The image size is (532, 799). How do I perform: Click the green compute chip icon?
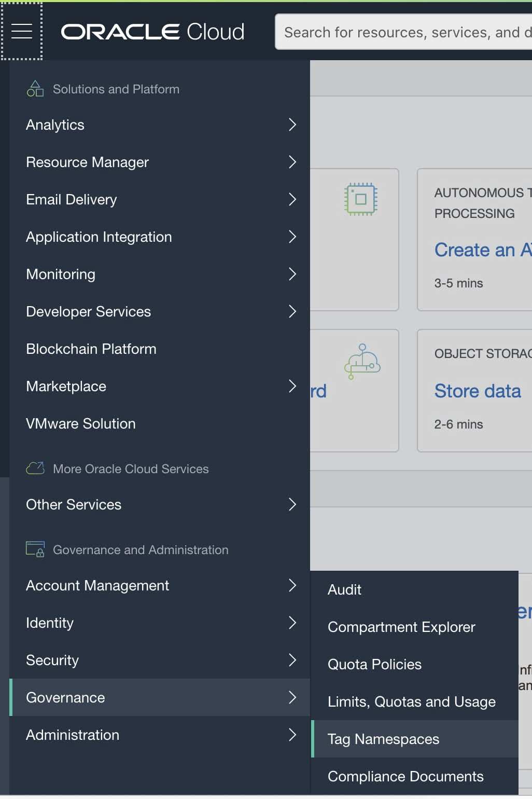click(361, 199)
